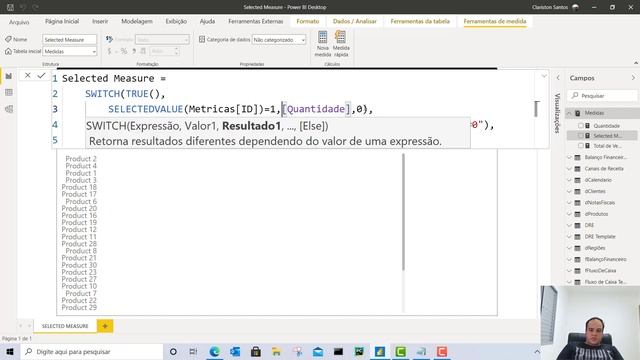Select Product 18 in the slicer list
Image resolution: width=640 pixels, height=360 pixels.
tap(79, 187)
